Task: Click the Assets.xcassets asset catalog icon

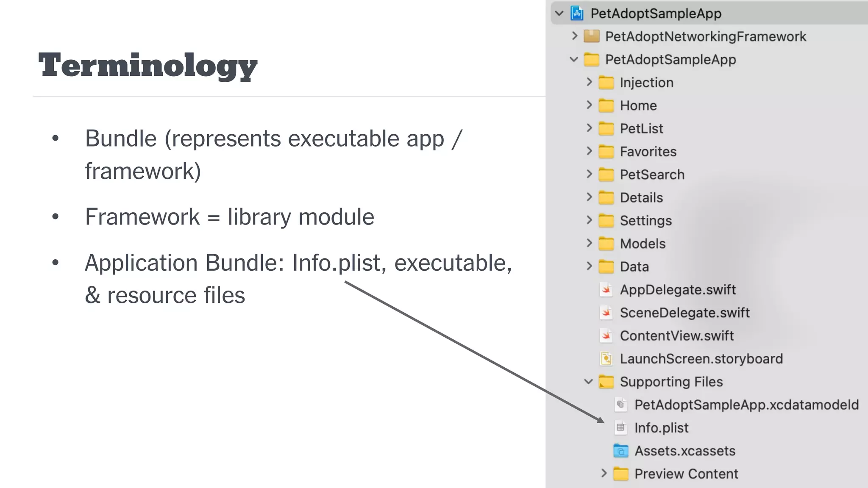Action: [x=621, y=451]
